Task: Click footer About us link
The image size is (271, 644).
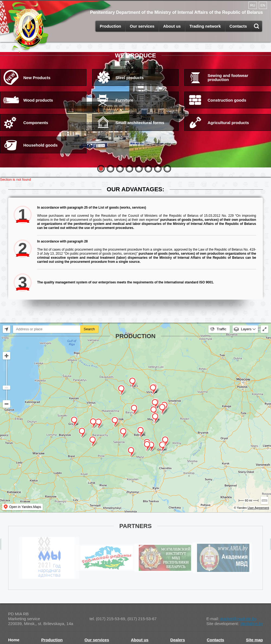Action: coord(140,640)
